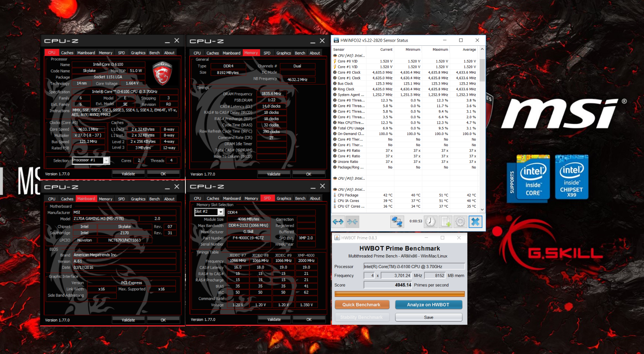
Task: Close sensors with the blue X toolbar icon
Action: [x=475, y=222]
